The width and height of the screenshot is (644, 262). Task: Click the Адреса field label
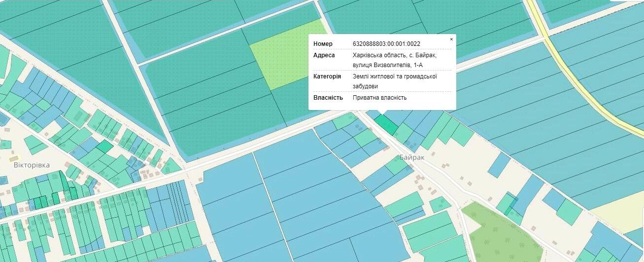pyautogui.click(x=324, y=55)
